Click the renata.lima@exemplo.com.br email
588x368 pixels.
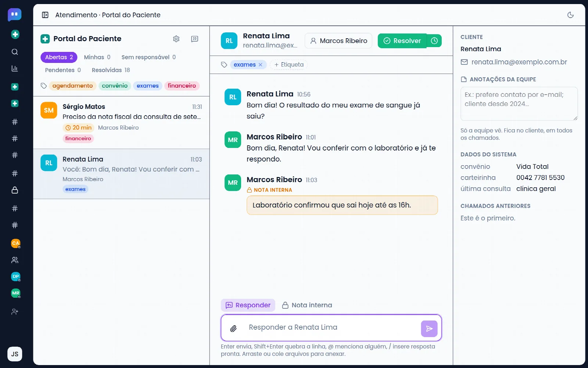[519, 62]
